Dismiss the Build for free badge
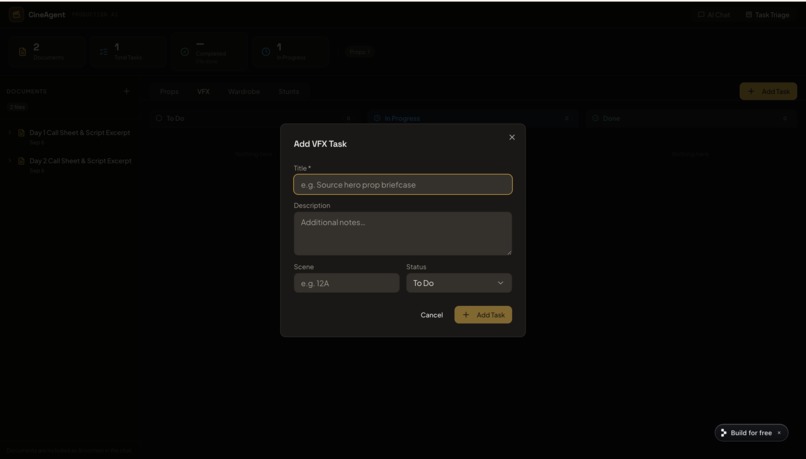 [x=779, y=433]
